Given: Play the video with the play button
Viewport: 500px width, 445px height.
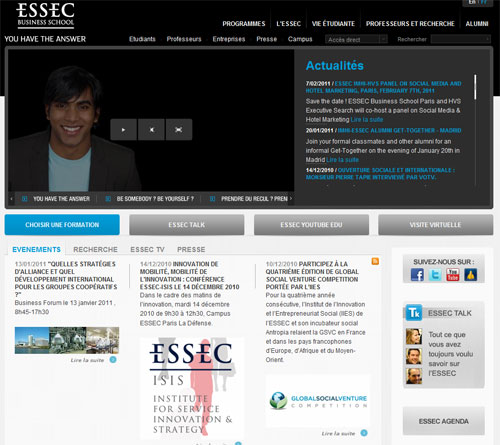Looking at the screenshot, I should [123, 130].
